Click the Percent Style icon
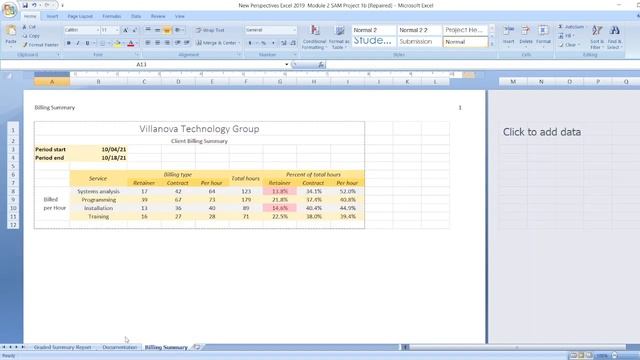Viewport: 640px width, 360px height. coord(263,43)
